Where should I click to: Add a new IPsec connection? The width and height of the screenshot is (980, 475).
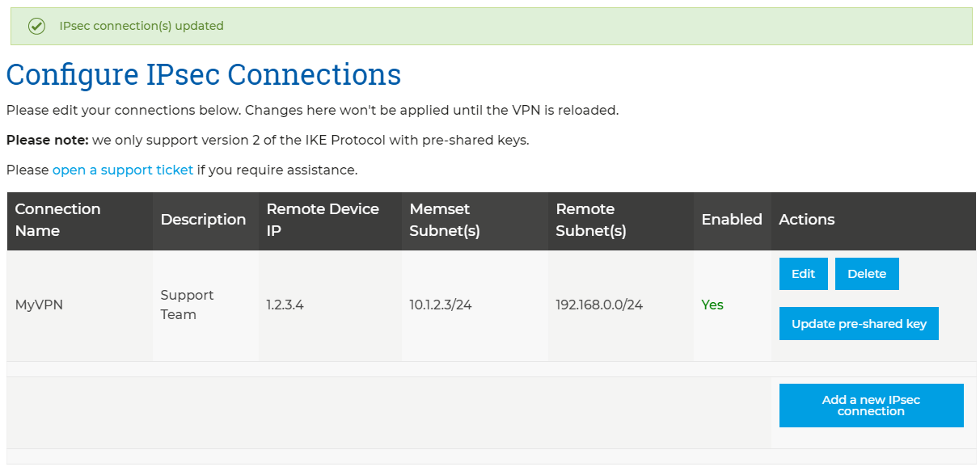click(x=871, y=406)
